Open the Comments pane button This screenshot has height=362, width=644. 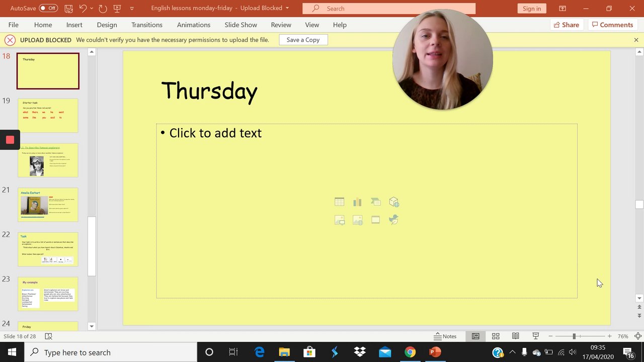pos(612,25)
